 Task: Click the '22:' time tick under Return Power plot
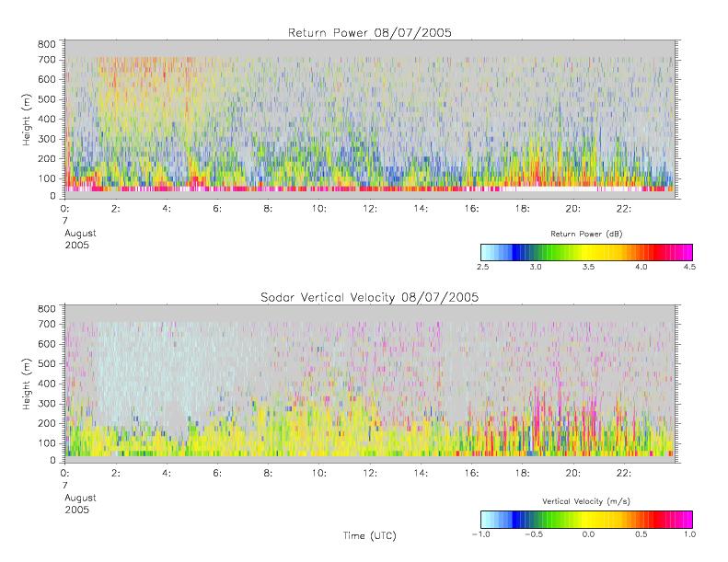point(624,209)
